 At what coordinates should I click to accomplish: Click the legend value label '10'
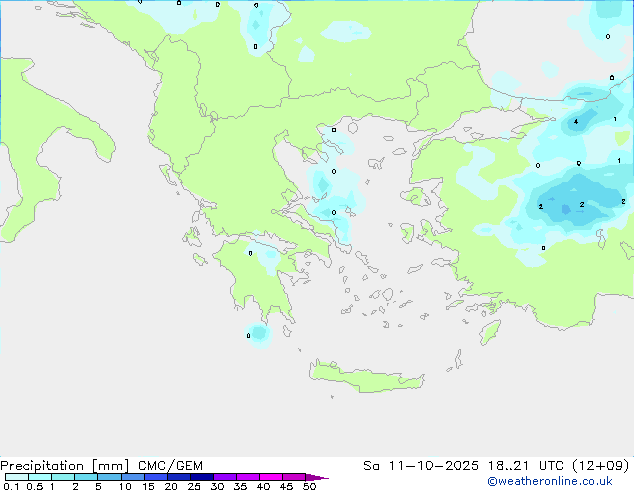click(125, 486)
